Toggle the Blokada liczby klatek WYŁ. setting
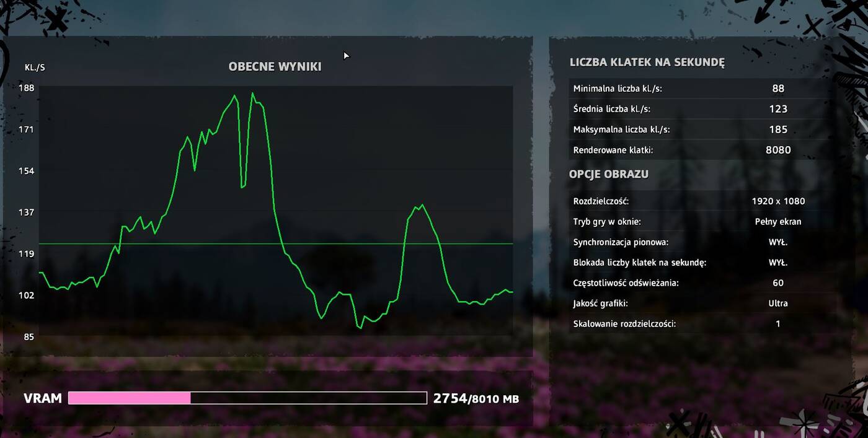Screen dimensions: 868x438 click(778, 263)
